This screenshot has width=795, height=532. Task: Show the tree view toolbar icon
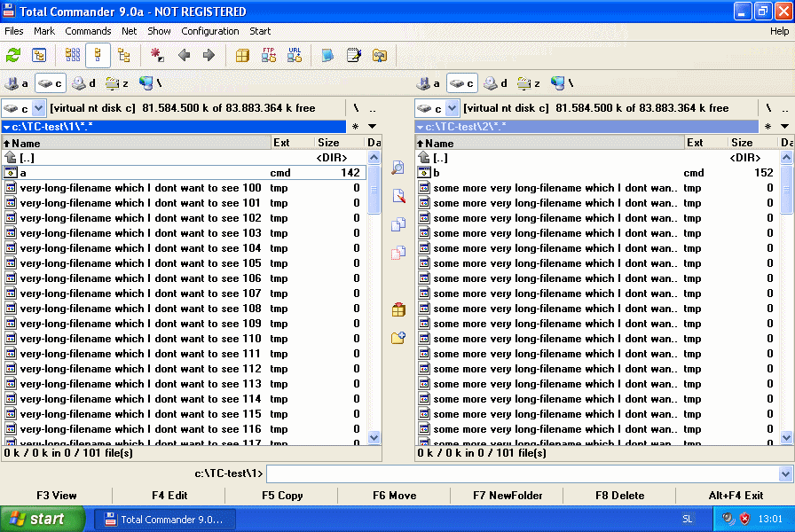123,55
